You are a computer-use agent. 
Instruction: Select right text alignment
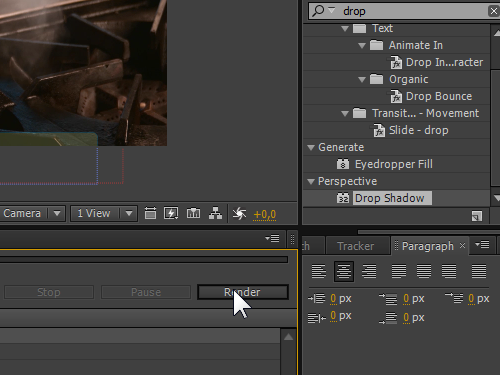click(x=369, y=271)
